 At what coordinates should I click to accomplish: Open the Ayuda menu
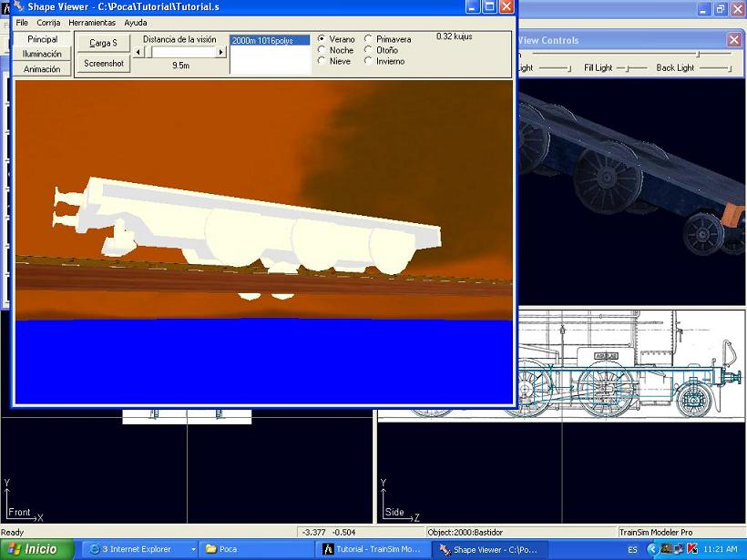tap(135, 22)
